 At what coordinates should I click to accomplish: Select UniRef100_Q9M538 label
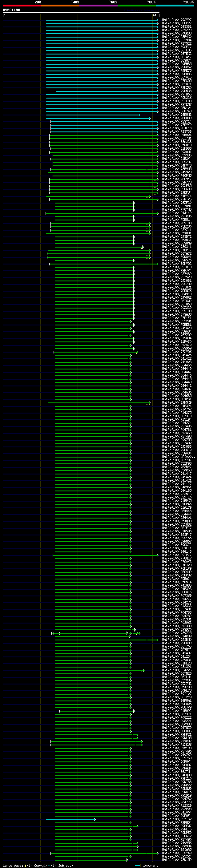(x=176, y=91)
